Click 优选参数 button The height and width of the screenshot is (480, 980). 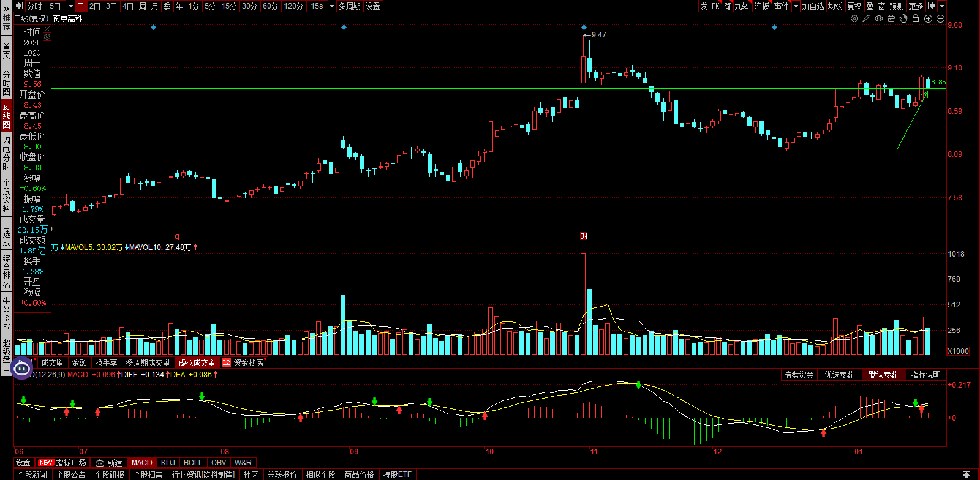click(839, 375)
